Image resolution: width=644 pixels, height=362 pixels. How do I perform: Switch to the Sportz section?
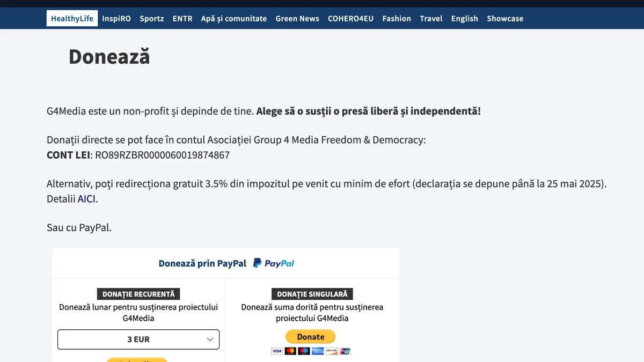[x=152, y=18]
